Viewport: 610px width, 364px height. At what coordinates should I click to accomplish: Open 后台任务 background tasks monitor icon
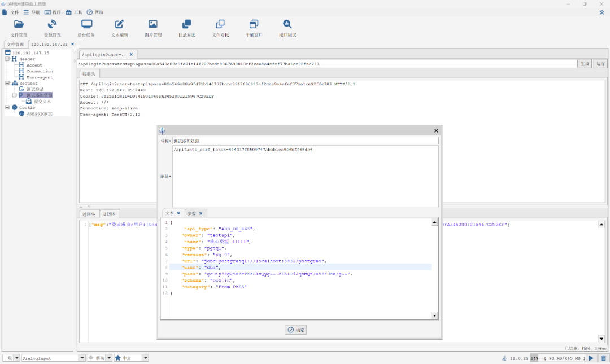(86, 24)
